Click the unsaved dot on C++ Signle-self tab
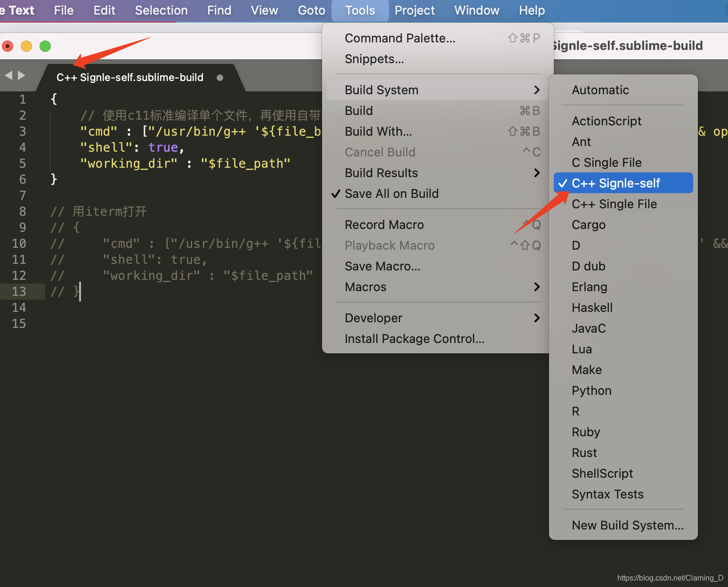Viewport: 728px width, 587px height. click(x=220, y=78)
